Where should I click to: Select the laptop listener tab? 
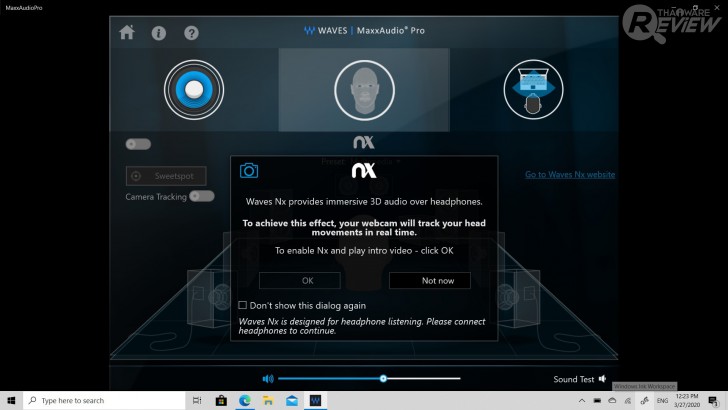(533, 89)
